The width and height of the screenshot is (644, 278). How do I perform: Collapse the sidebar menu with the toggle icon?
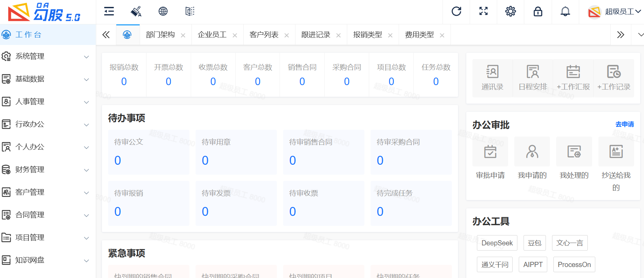(109, 11)
